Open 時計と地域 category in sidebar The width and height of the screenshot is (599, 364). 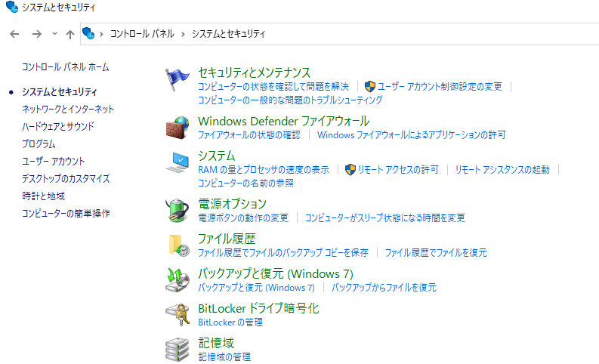point(43,196)
